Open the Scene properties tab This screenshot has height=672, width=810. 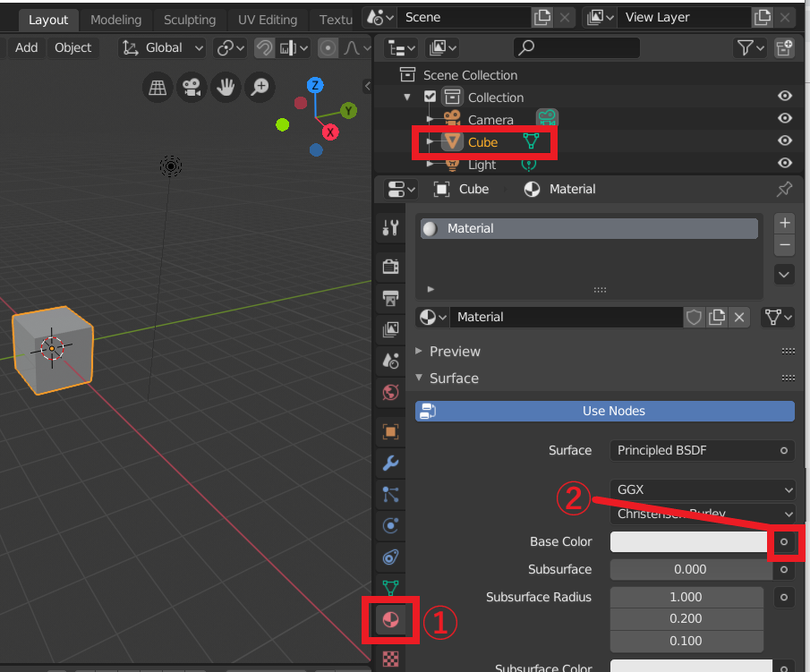390,361
